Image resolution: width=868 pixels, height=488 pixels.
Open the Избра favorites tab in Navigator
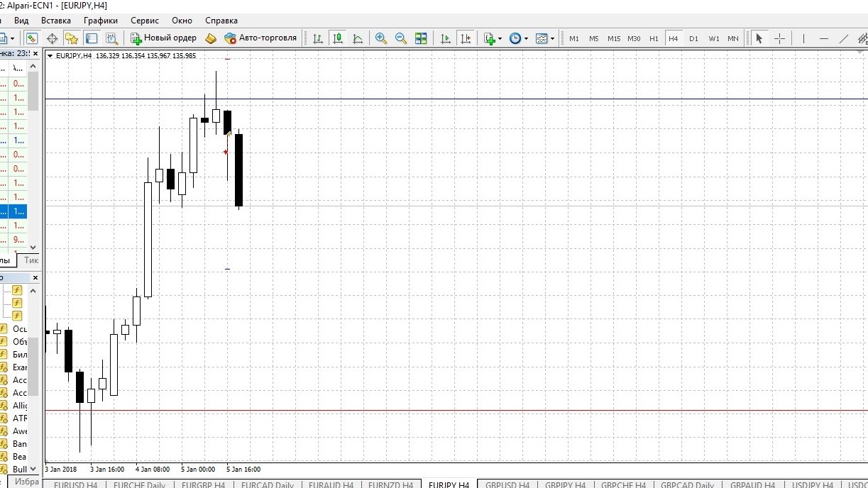coord(26,482)
